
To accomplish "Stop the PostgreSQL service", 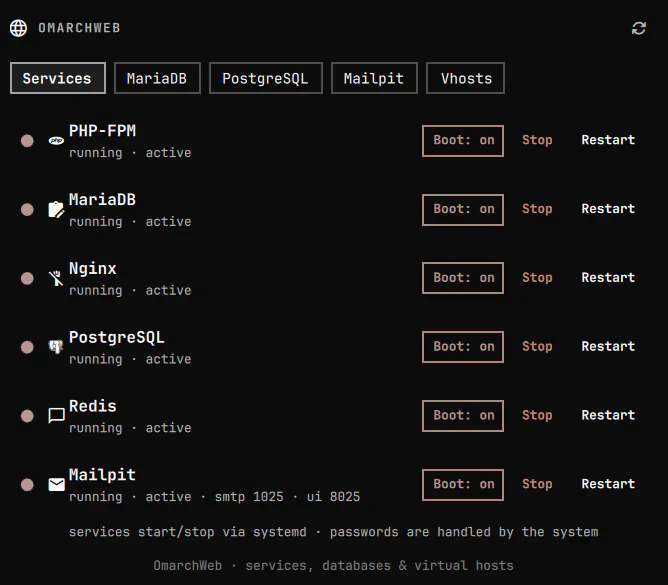I will pyautogui.click(x=537, y=346).
